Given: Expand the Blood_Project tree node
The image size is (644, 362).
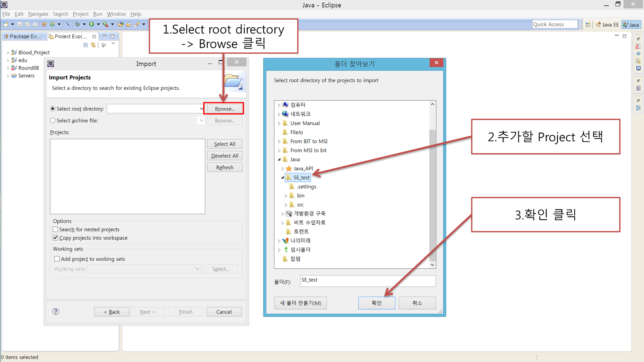Looking at the screenshot, I should (x=8, y=53).
